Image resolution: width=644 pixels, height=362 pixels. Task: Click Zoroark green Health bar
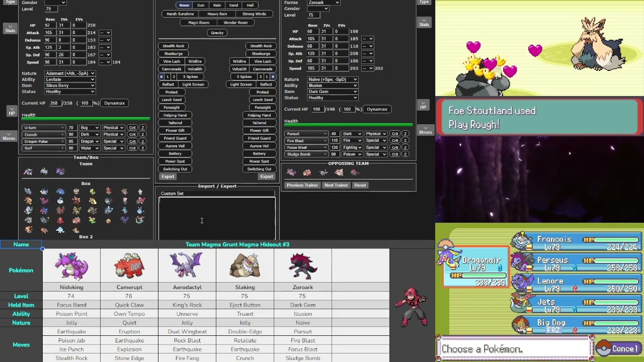click(x=348, y=125)
